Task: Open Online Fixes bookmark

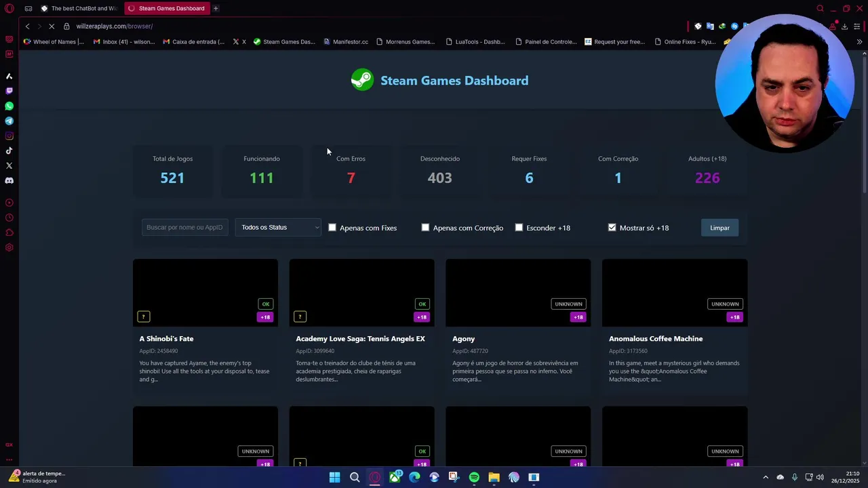Action: click(x=685, y=41)
